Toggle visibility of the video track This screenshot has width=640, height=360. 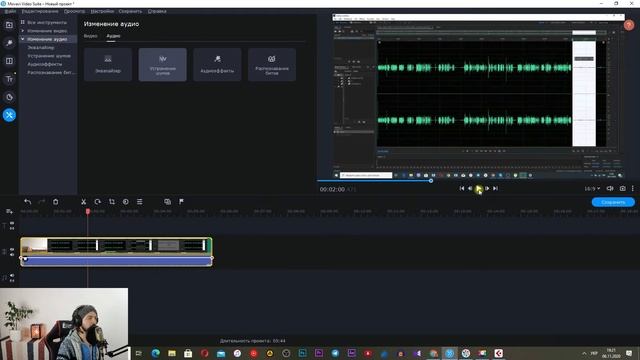(x=12, y=249)
